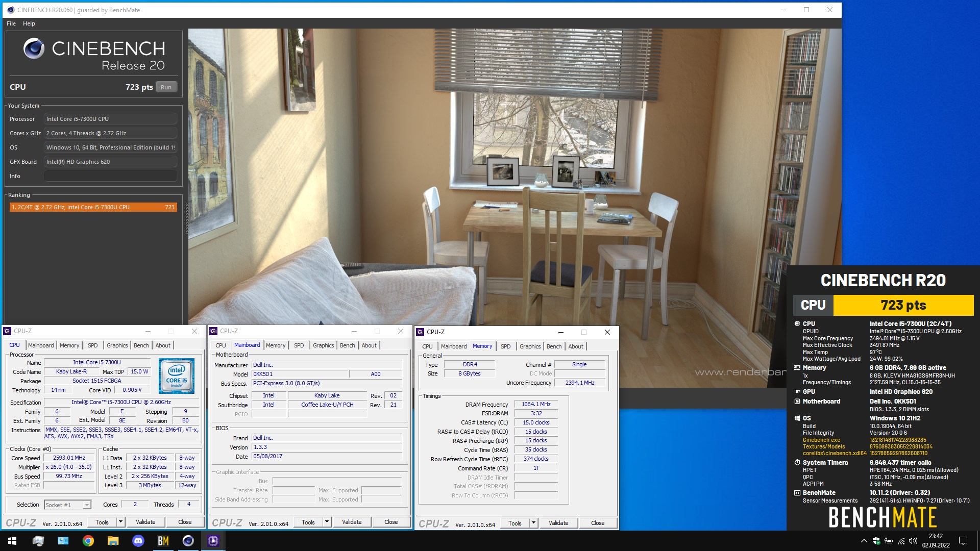Open Bench tab in first CPU-Z window

coord(141,345)
